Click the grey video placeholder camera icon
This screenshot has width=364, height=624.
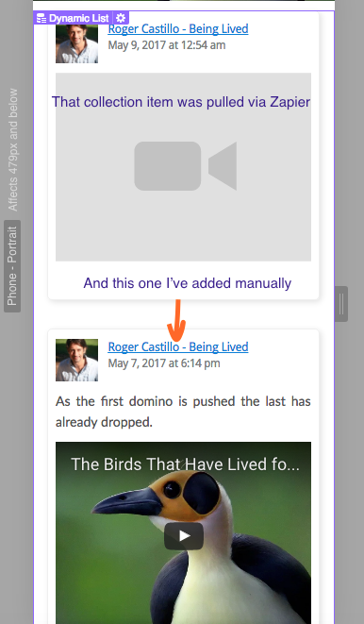tap(185, 166)
